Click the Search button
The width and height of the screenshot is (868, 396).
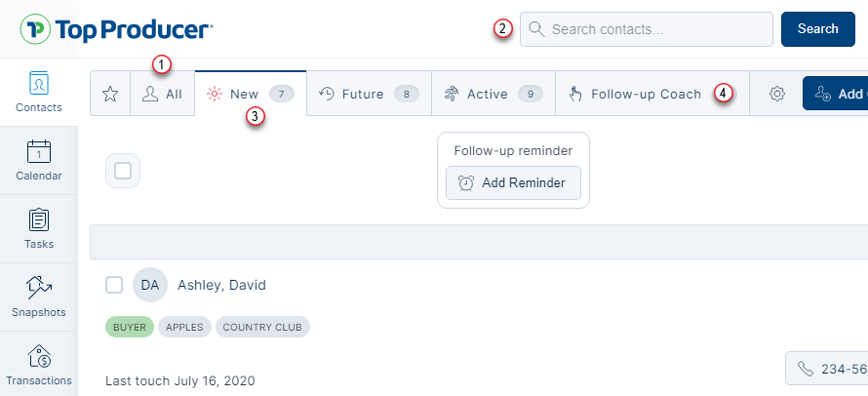[x=817, y=29]
